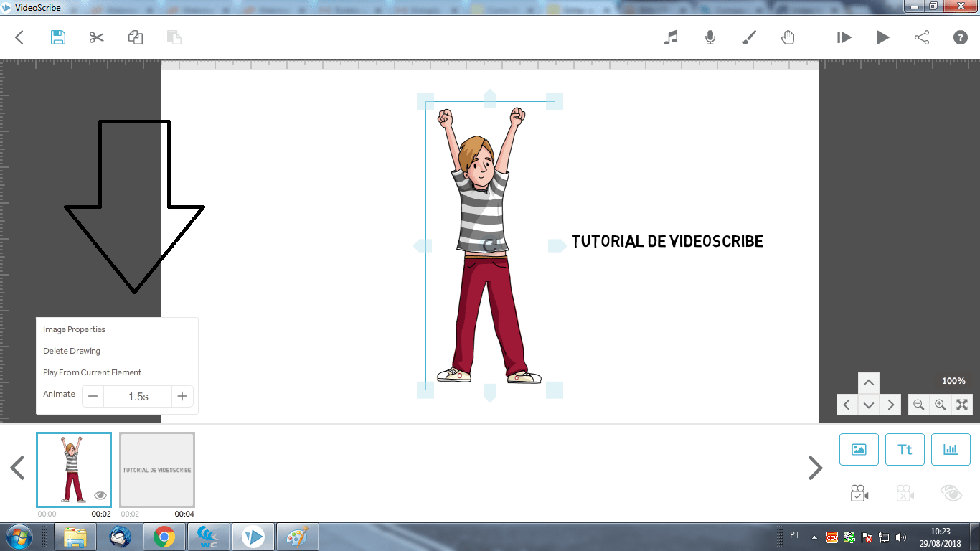Image resolution: width=980 pixels, height=551 pixels.
Task: Open the music soundtrack selector
Action: point(671,37)
